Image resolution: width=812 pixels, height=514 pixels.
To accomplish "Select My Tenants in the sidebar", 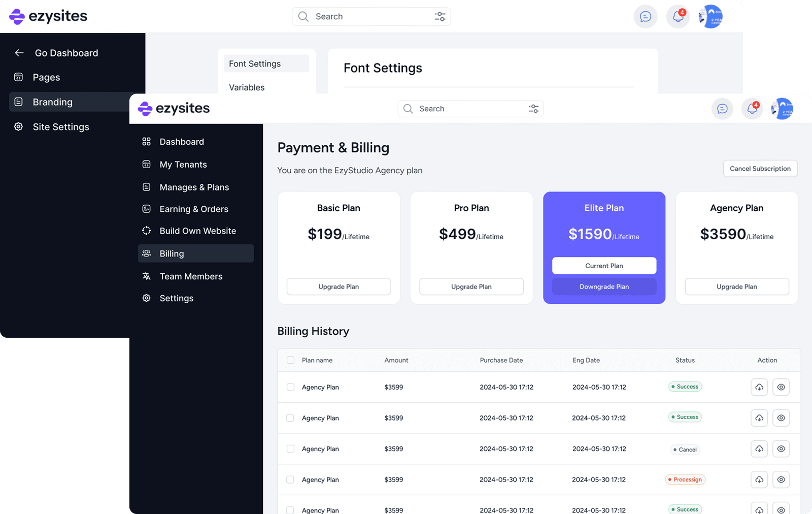I will tap(183, 164).
